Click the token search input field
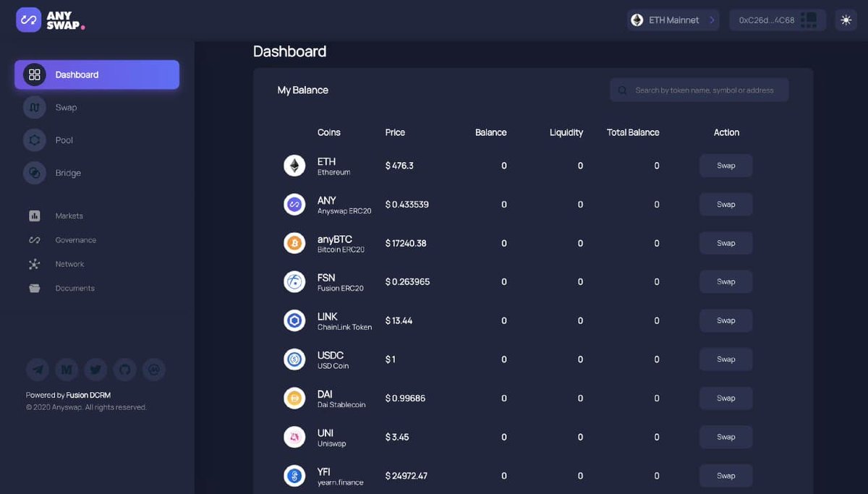The width and height of the screenshot is (868, 494). (x=699, y=90)
